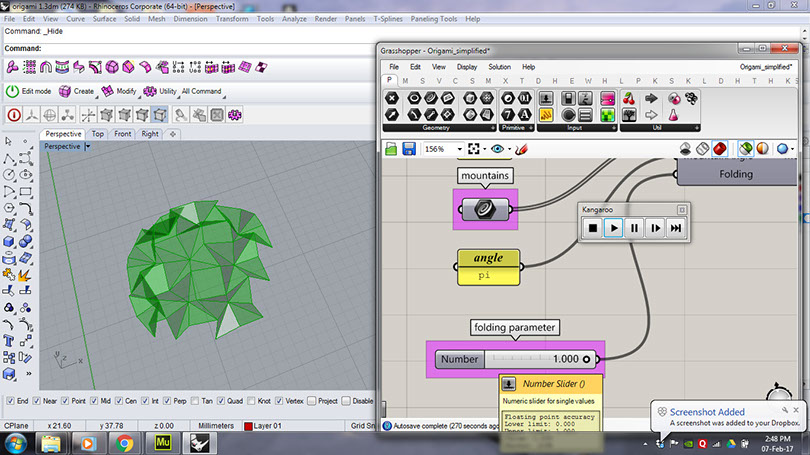Open dropdown arrow beside Zoom Extents icon
The image size is (810, 455).
(x=485, y=150)
